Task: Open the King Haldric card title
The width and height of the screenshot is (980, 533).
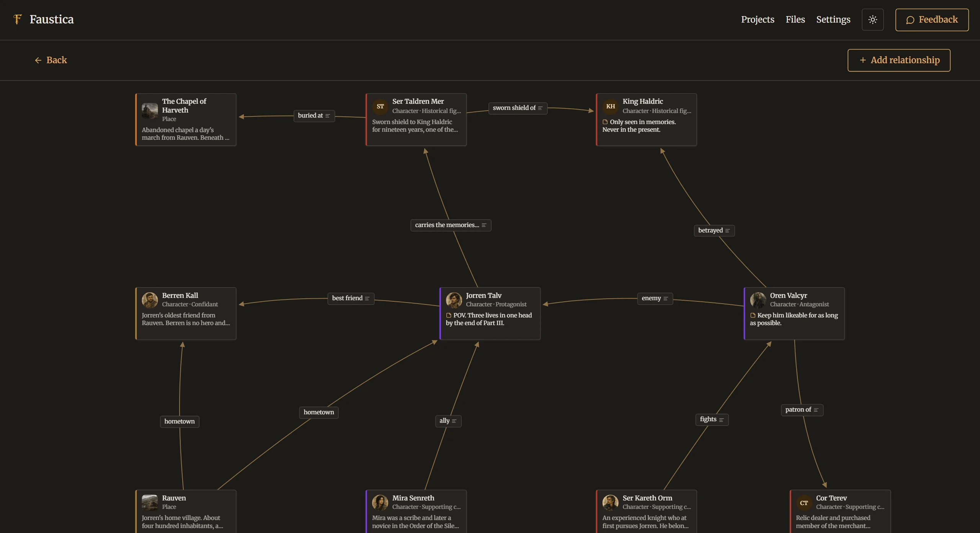Action: pyautogui.click(x=643, y=101)
